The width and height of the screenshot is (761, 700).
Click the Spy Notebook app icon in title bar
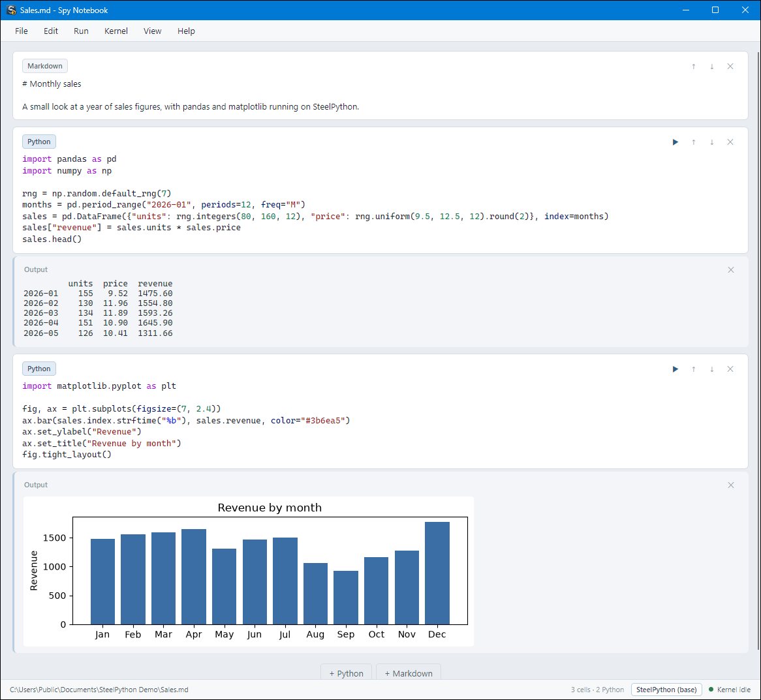11,10
